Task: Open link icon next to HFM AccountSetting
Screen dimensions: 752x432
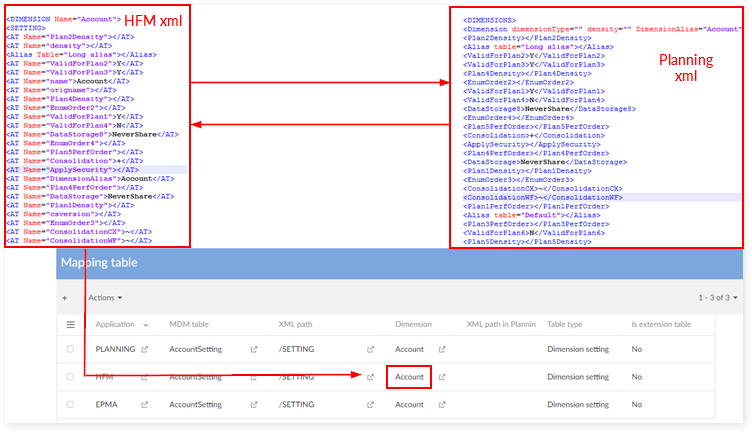Action: tap(254, 377)
